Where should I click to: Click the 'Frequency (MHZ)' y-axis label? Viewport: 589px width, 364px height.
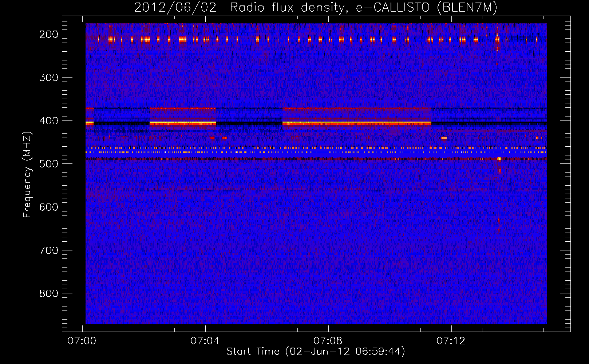27,174
